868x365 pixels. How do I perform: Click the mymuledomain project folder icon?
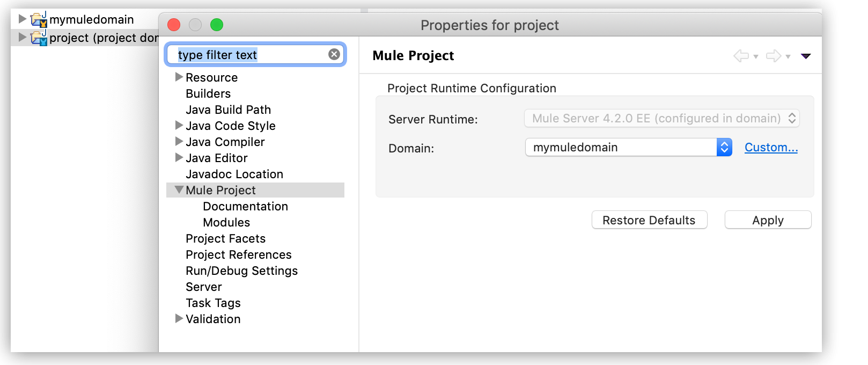point(39,20)
